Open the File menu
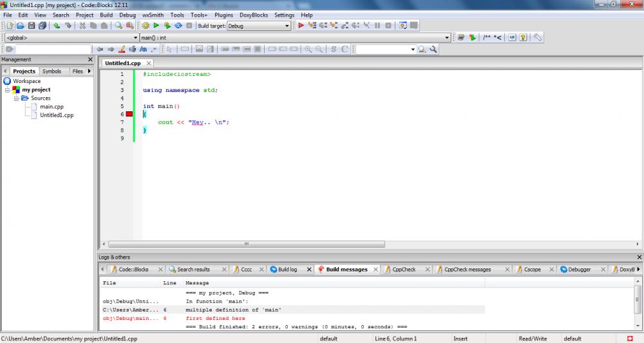This screenshot has width=644, height=343. [7, 15]
